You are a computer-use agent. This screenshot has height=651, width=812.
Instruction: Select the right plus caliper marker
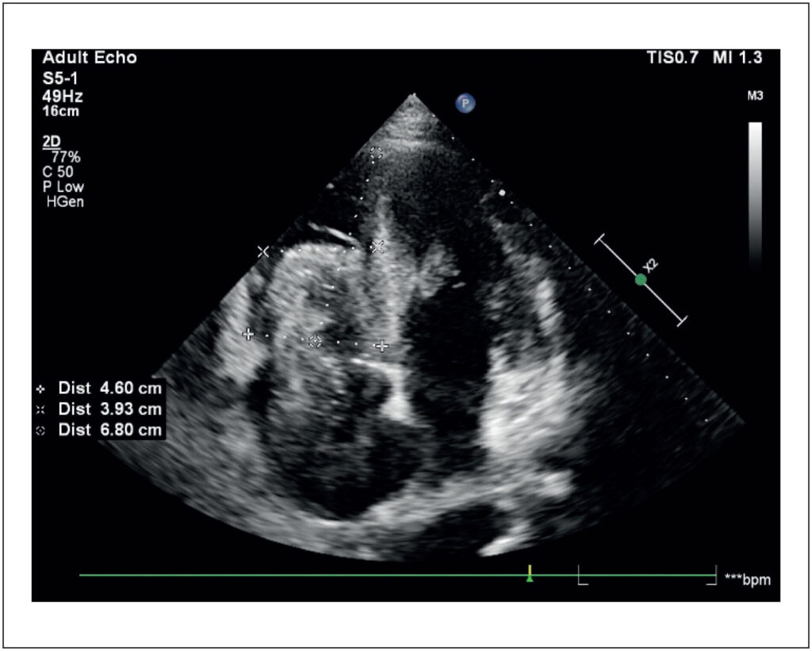tap(382, 346)
